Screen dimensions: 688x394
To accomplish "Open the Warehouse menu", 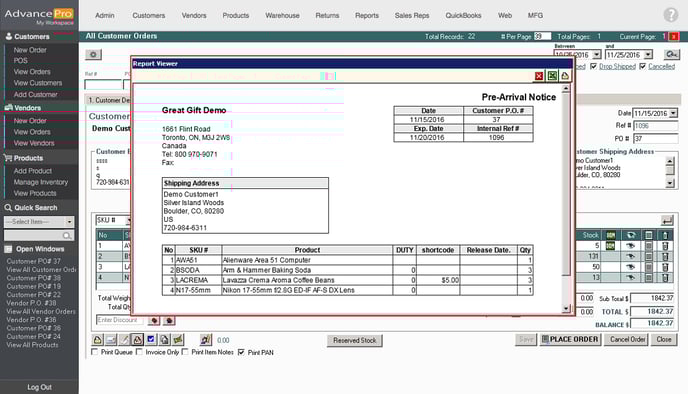I will point(282,15).
